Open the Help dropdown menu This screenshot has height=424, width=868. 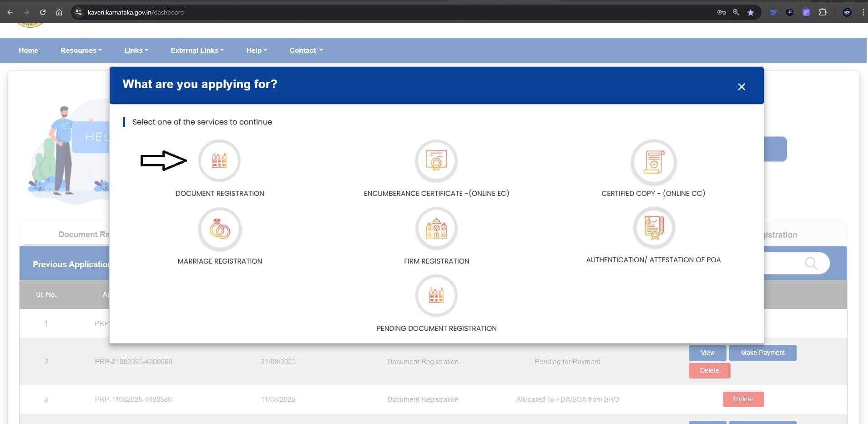pyautogui.click(x=256, y=50)
